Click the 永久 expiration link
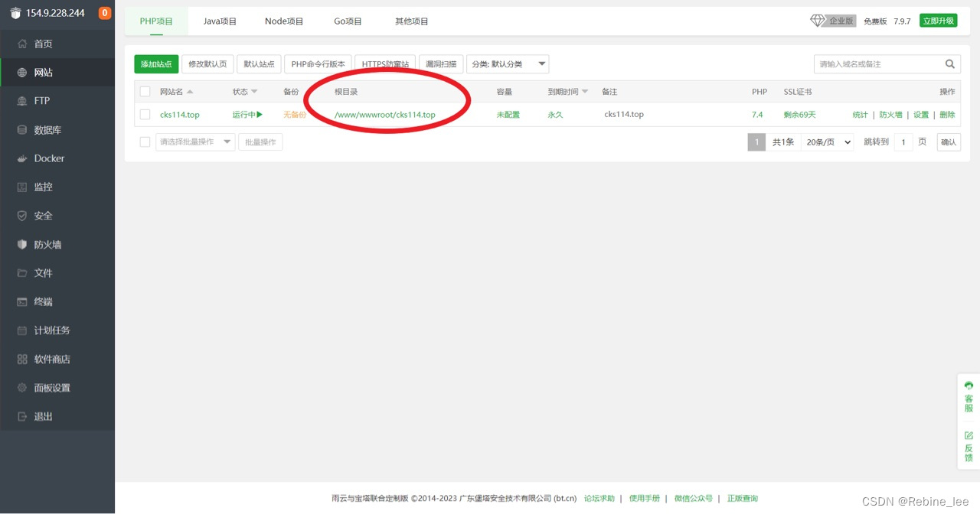 tap(555, 115)
